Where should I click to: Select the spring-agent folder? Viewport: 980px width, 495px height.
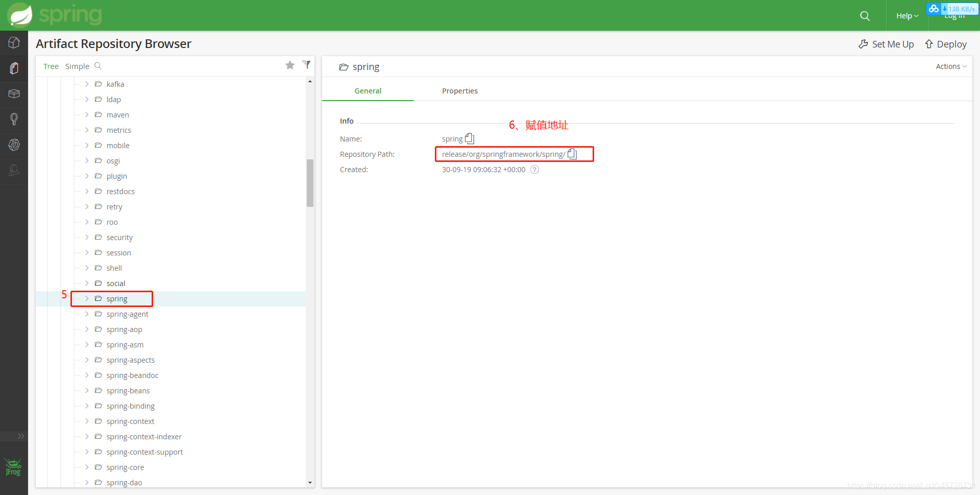(127, 314)
